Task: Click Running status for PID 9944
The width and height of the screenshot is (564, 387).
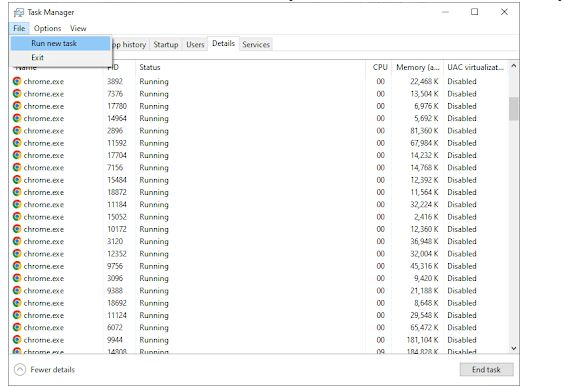Action: tap(154, 340)
